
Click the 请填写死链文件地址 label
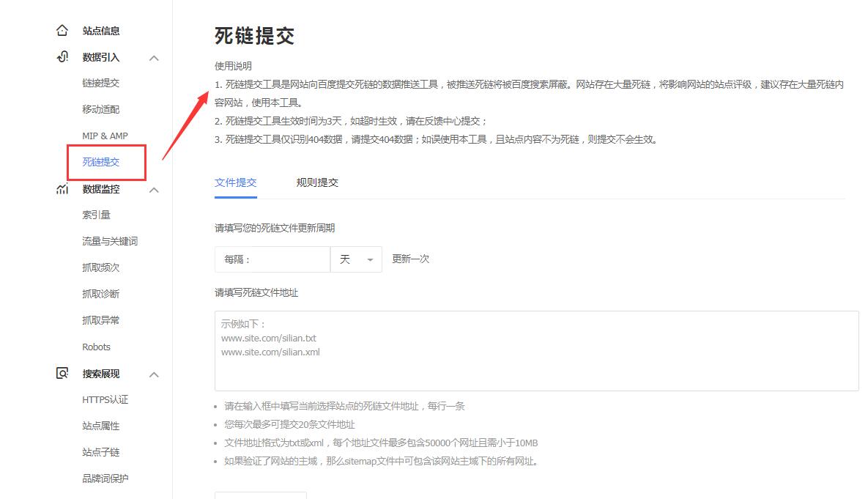coord(256,293)
